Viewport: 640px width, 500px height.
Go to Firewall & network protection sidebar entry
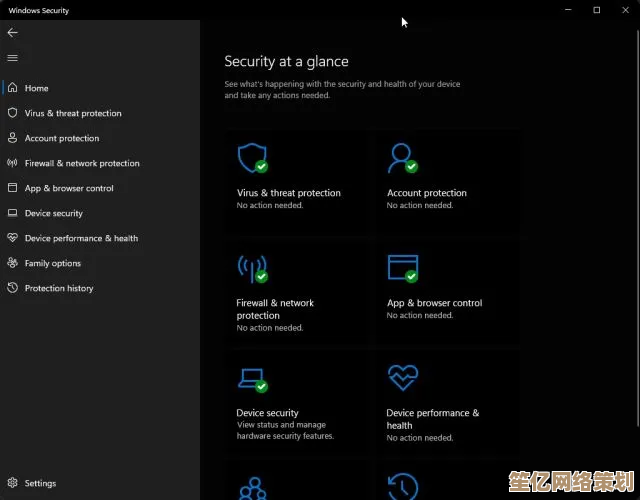[x=81, y=163]
